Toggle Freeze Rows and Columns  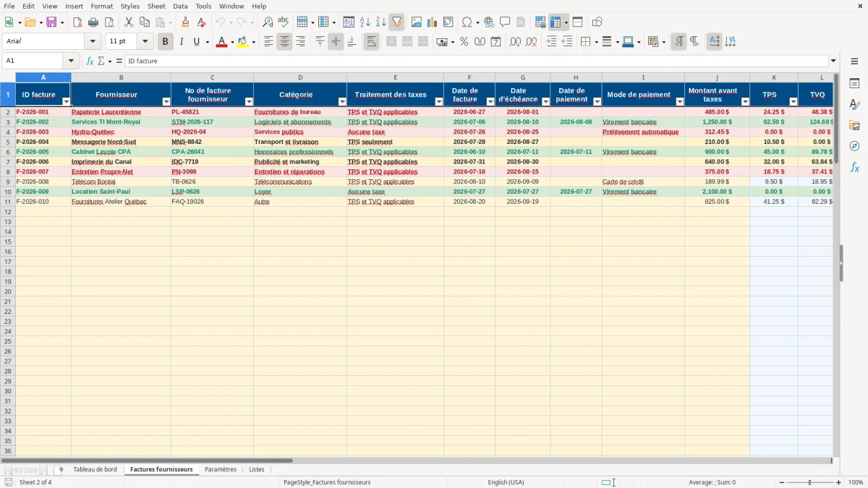pyautogui.click(x=556, y=22)
